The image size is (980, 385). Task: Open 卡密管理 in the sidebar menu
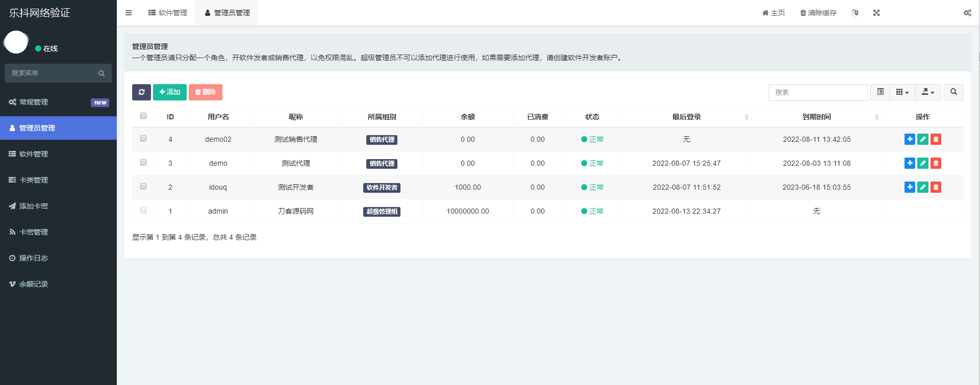point(34,232)
